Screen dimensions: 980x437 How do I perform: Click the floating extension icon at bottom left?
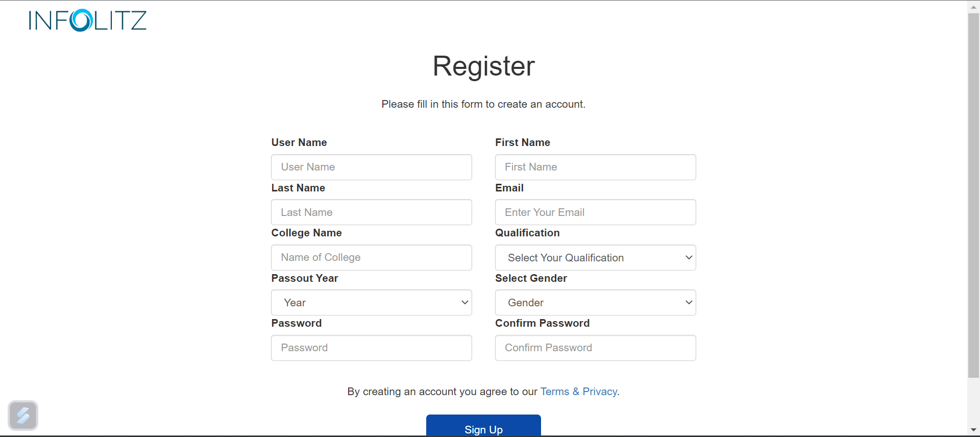23,416
